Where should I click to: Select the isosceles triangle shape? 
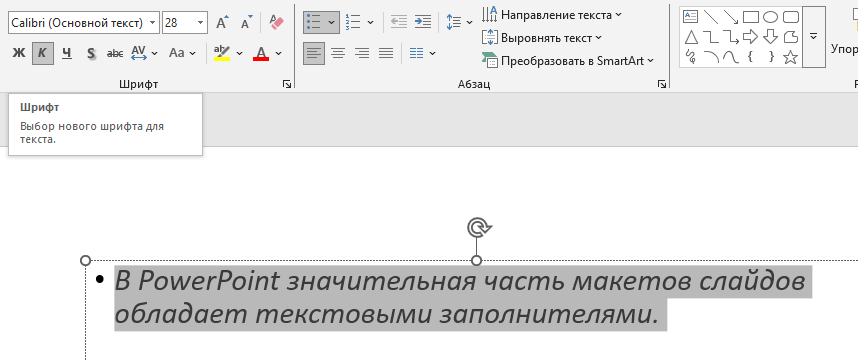[x=692, y=37]
